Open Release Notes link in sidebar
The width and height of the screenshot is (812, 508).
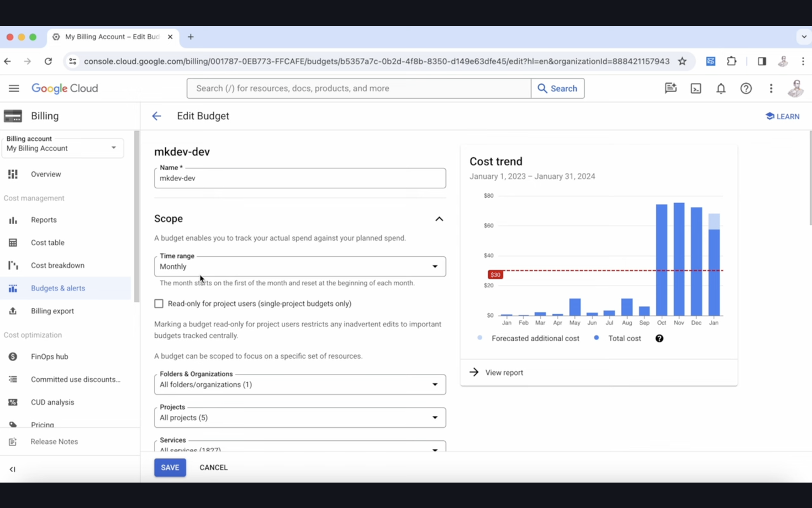54,442
